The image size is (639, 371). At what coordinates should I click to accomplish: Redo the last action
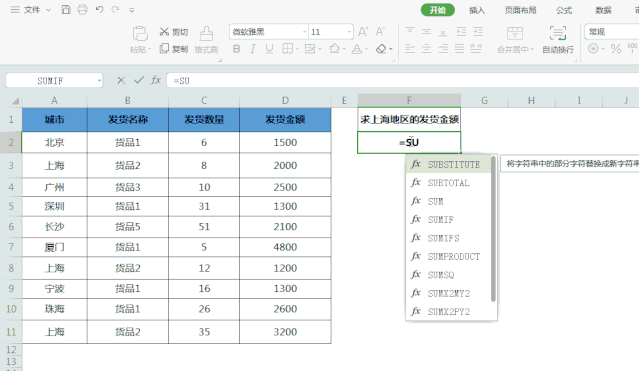(x=115, y=9)
